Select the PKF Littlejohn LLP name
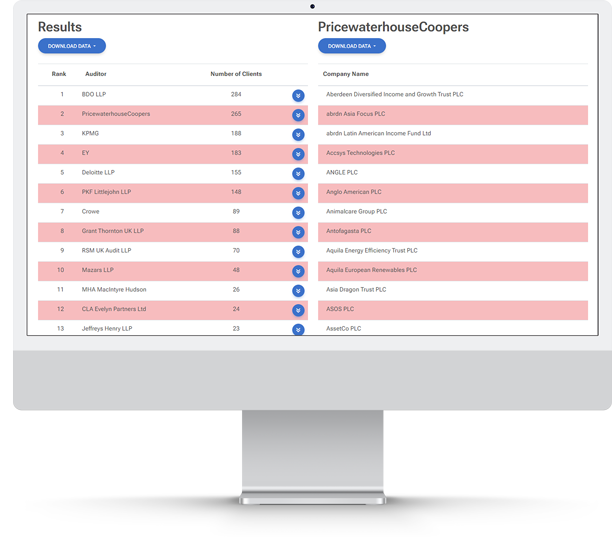 coord(106,192)
